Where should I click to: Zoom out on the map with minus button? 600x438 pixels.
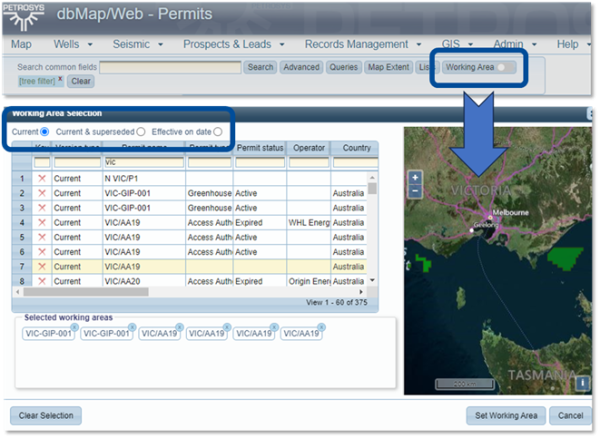tap(416, 191)
